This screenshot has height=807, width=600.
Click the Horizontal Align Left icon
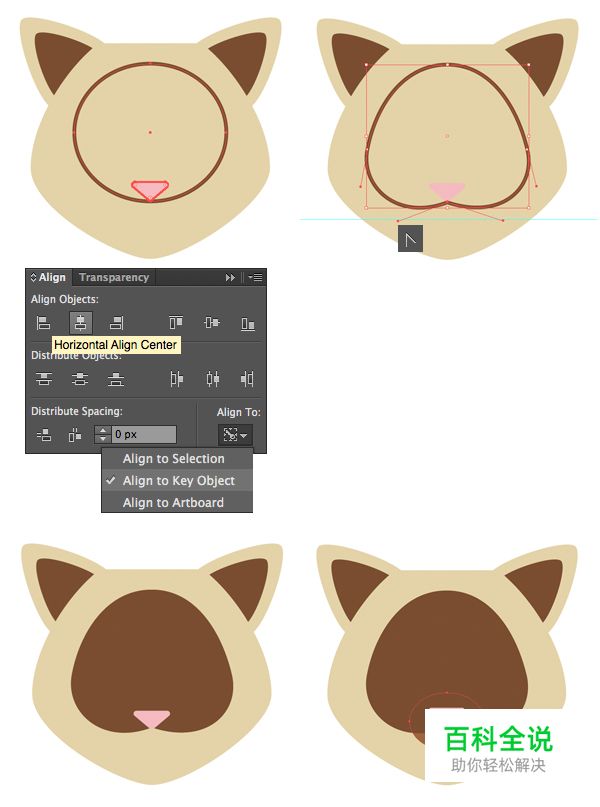tap(43, 322)
